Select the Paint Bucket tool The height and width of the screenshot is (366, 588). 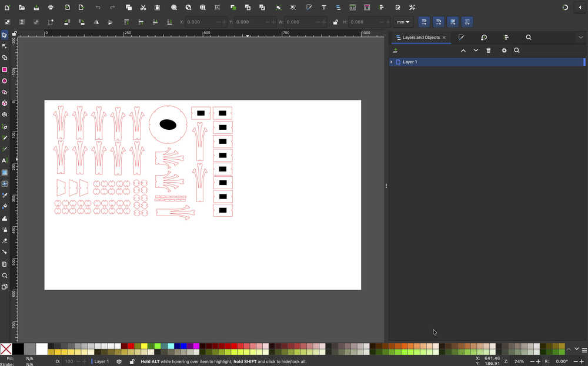[x=5, y=206]
